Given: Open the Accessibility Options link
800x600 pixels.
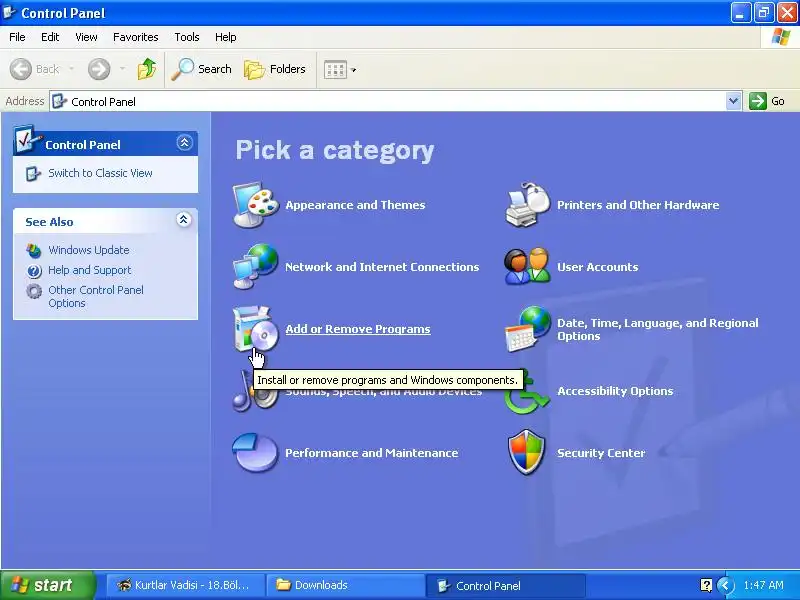Looking at the screenshot, I should [x=615, y=391].
